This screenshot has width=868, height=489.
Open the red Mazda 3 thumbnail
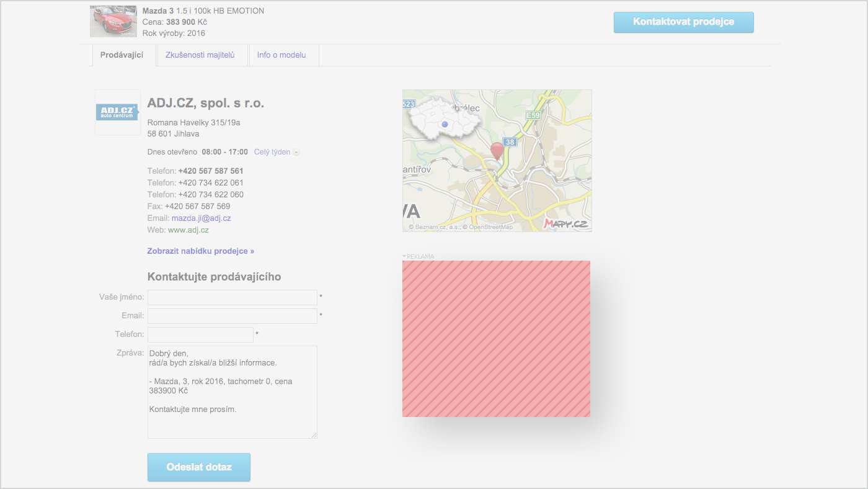tap(113, 21)
